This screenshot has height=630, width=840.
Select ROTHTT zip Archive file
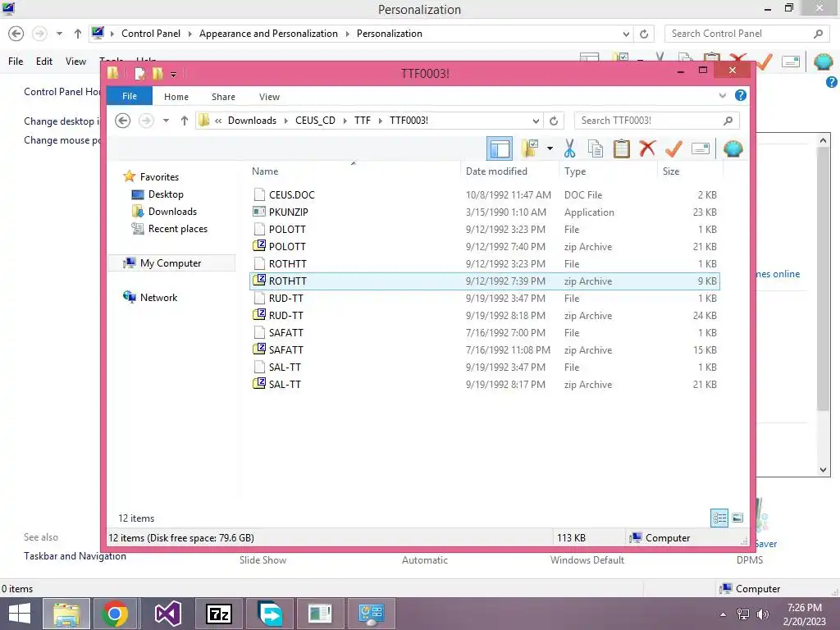point(484,281)
